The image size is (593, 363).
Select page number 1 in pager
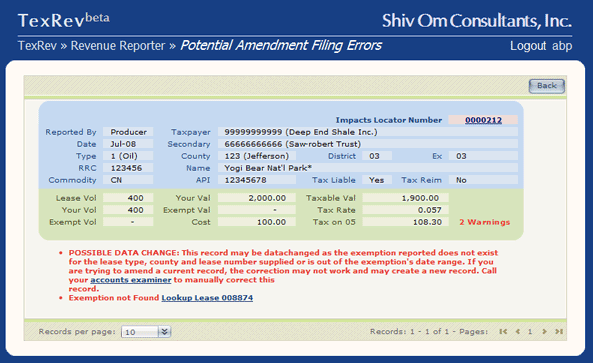pyautogui.click(x=530, y=332)
